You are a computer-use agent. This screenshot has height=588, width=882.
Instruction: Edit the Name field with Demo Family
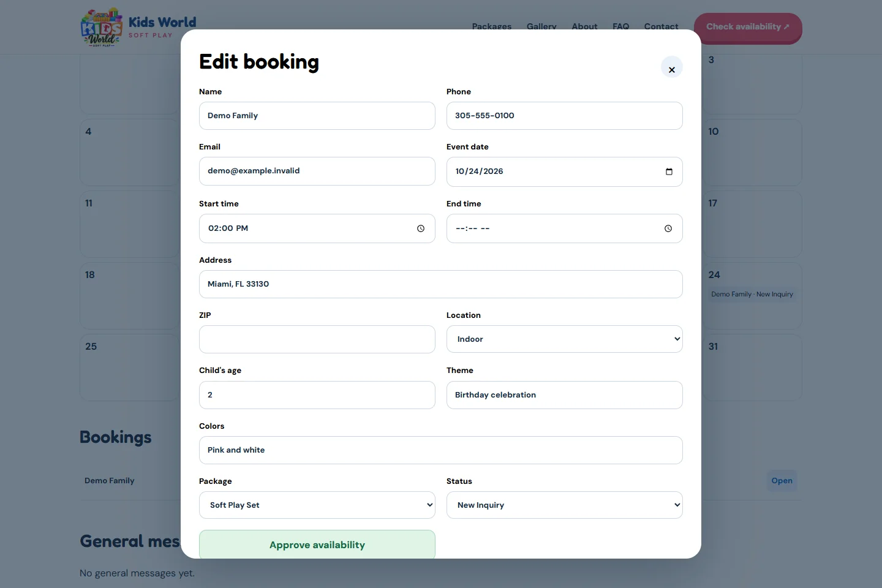(x=317, y=116)
